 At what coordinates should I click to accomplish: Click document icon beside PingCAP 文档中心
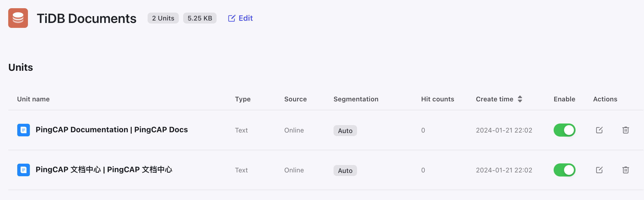click(x=24, y=170)
